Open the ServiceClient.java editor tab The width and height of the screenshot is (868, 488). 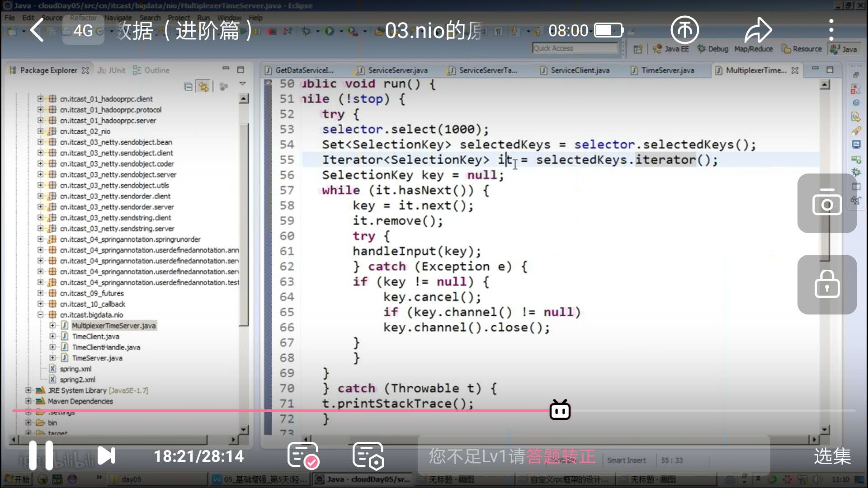[580, 70]
